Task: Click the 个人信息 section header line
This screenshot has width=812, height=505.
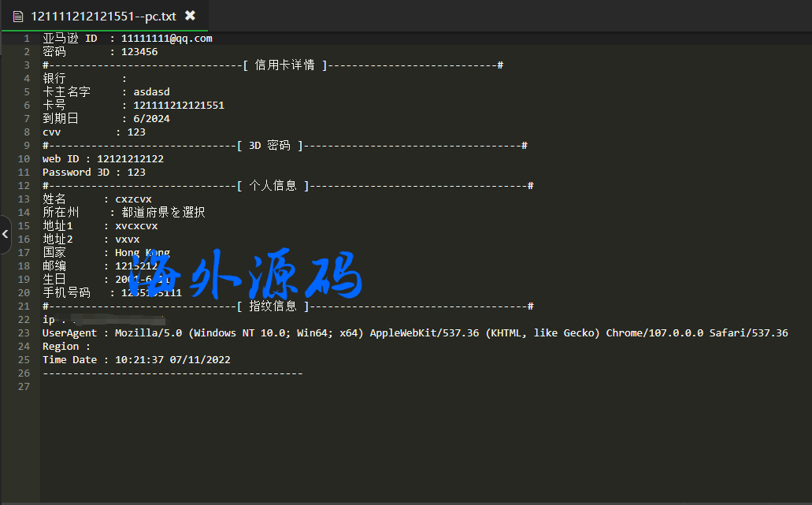Action: click(273, 186)
